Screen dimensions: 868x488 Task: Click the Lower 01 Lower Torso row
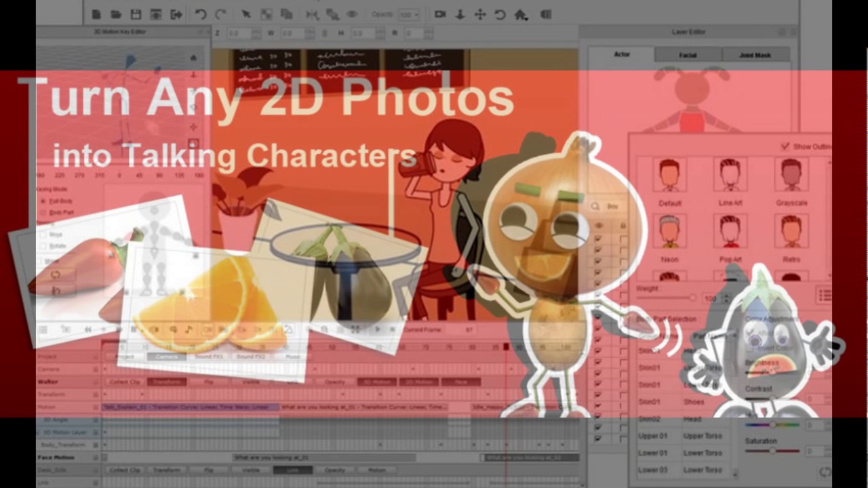tap(684, 453)
